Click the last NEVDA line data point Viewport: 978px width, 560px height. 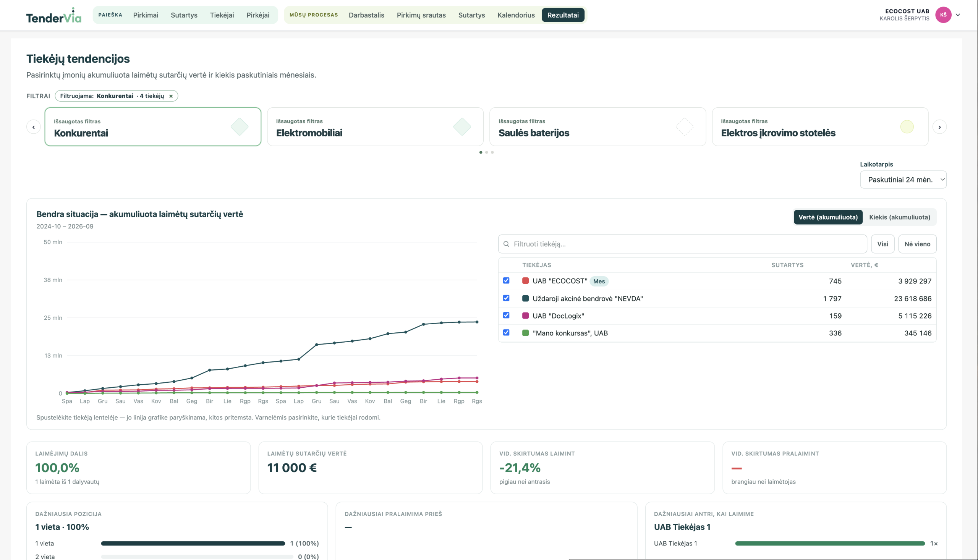coord(477,322)
